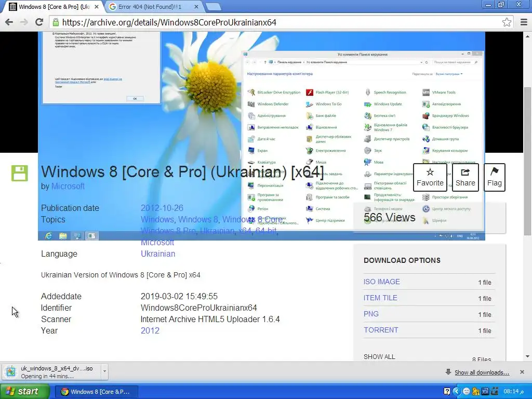Open the Windows topic link
532x399 pixels.
tap(157, 220)
